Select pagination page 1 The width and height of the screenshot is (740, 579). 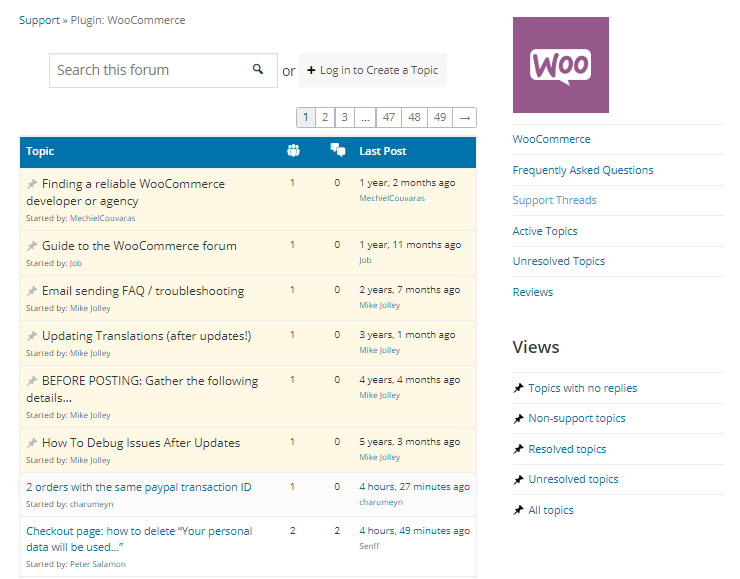[306, 117]
